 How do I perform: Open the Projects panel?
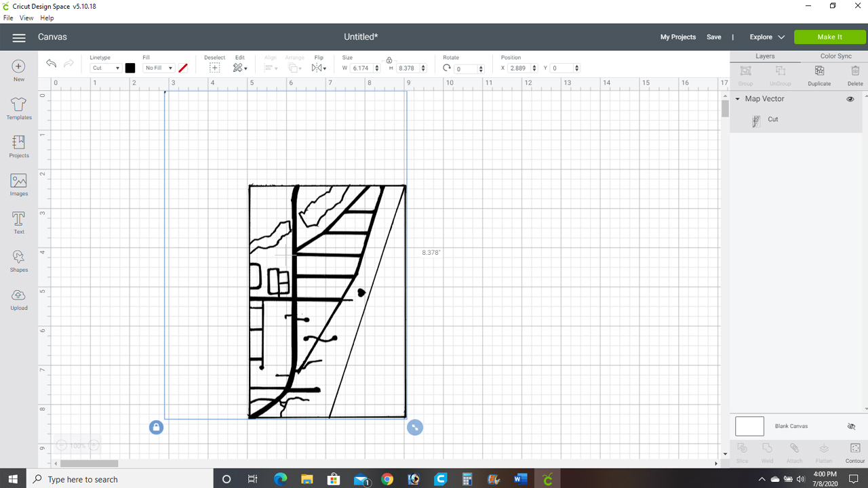click(19, 146)
